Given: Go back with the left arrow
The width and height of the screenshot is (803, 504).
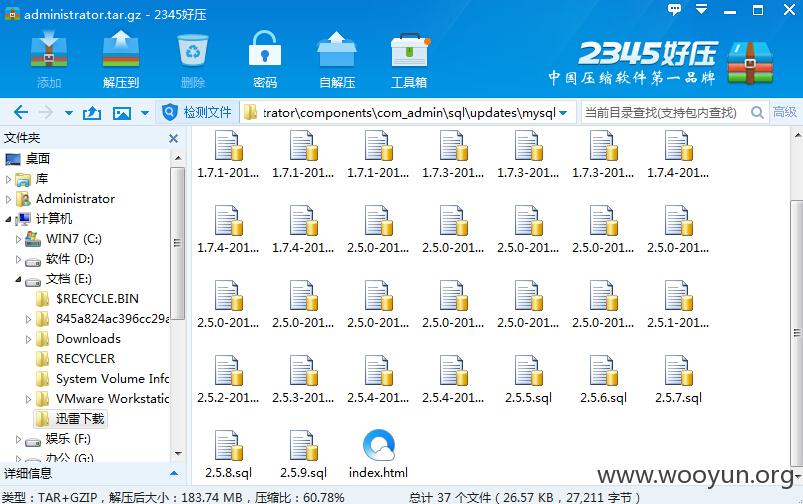Looking at the screenshot, I should [21, 112].
